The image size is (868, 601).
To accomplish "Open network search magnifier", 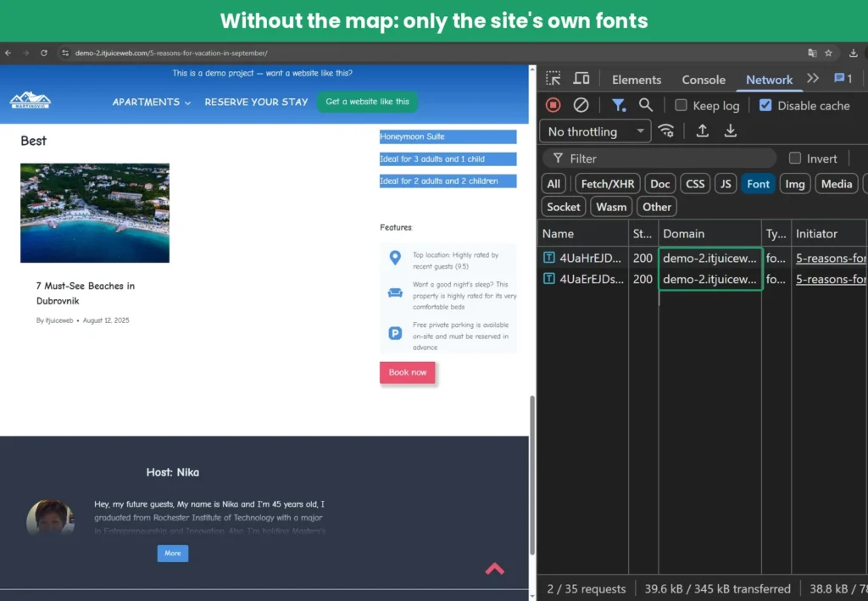I will coord(645,105).
